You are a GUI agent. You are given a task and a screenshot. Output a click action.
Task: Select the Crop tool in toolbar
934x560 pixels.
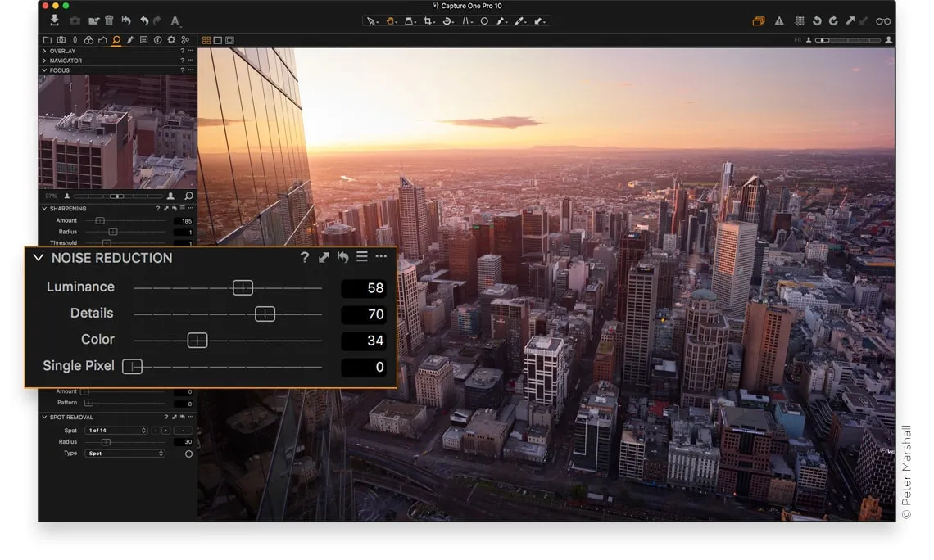click(x=428, y=21)
